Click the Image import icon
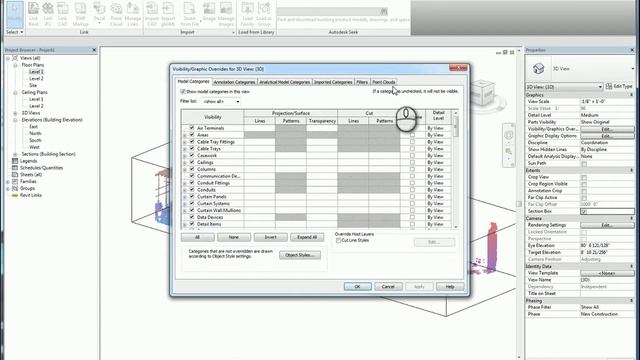640x360 pixels. point(209,13)
